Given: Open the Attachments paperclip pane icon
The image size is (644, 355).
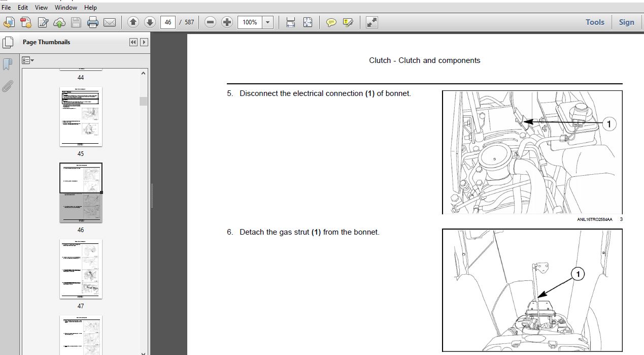Looking at the screenshot, I should 8,86.
